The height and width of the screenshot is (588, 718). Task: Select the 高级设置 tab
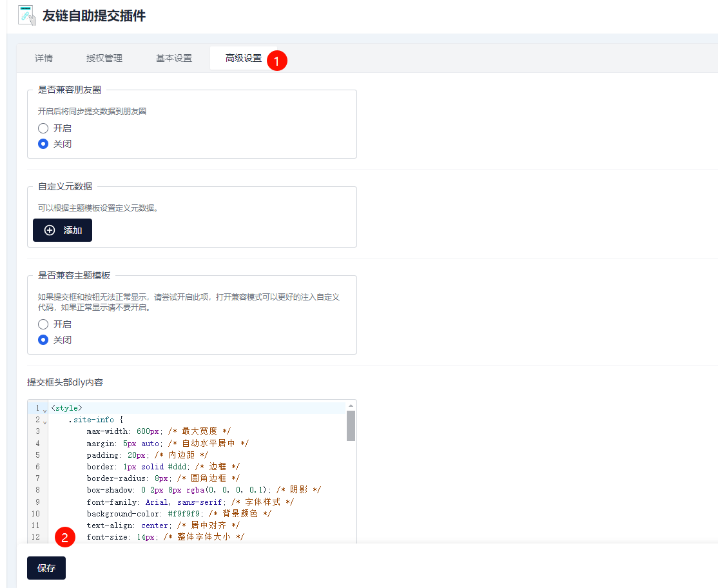(x=244, y=58)
